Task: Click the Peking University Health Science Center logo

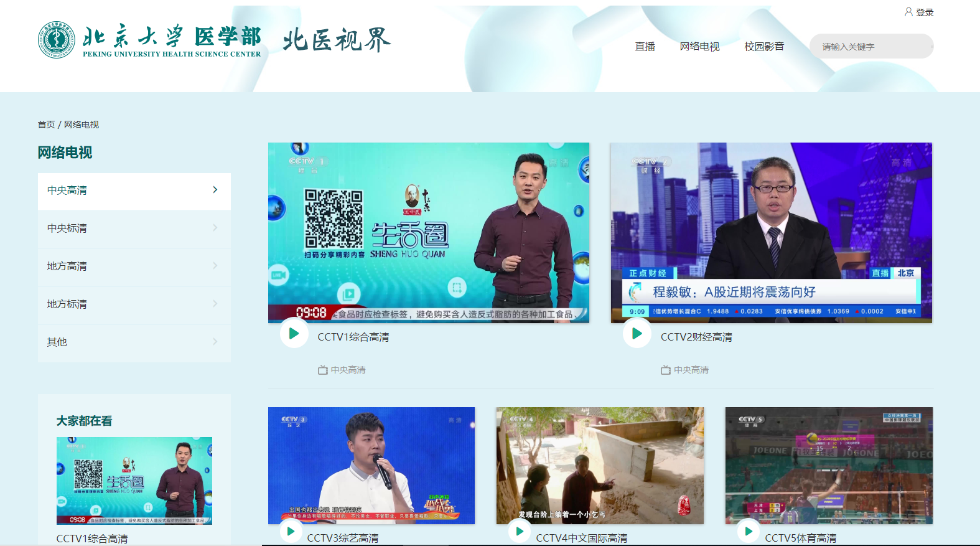Action: [149, 40]
